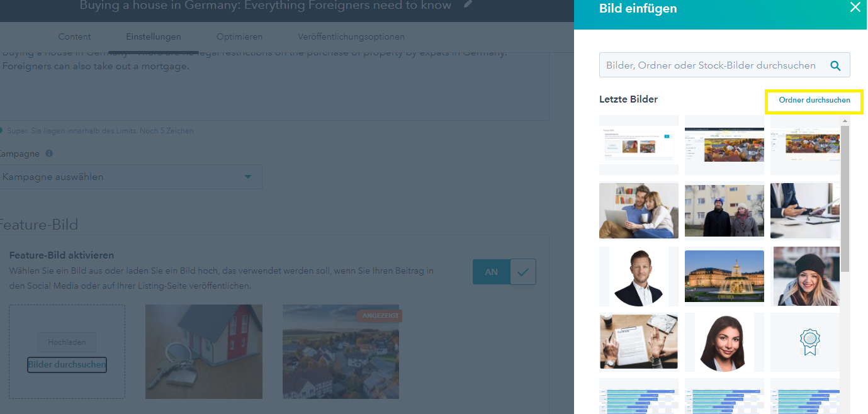The width and height of the screenshot is (868, 414).
Task: Switch to the Content tab
Action: [74, 37]
